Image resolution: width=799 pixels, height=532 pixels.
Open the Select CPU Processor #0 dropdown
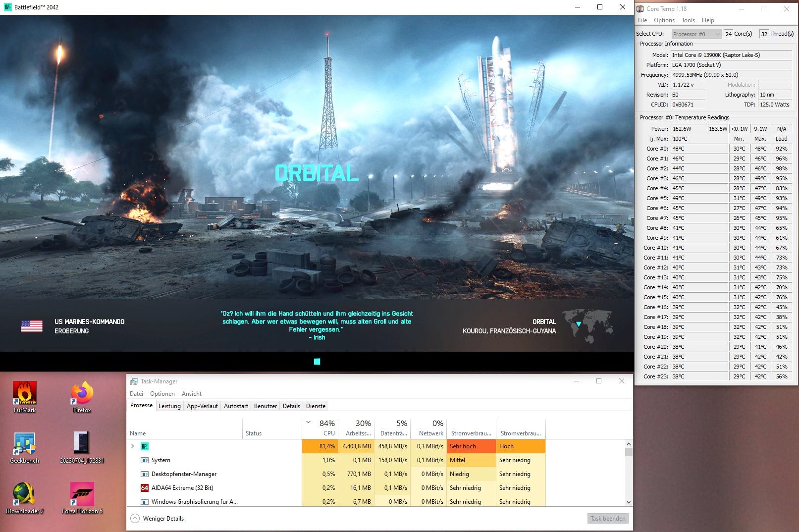tap(696, 34)
